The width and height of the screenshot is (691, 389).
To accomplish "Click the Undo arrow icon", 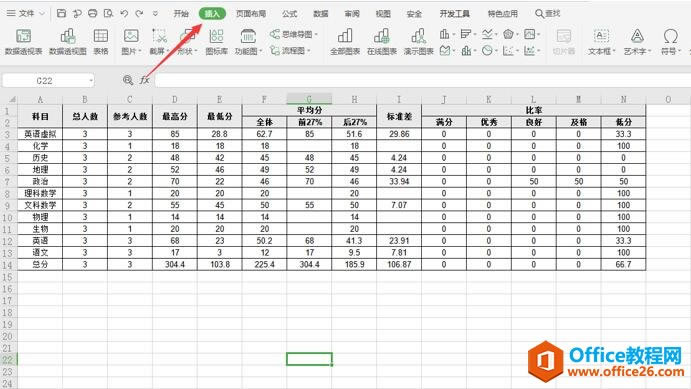I will click(124, 13).
